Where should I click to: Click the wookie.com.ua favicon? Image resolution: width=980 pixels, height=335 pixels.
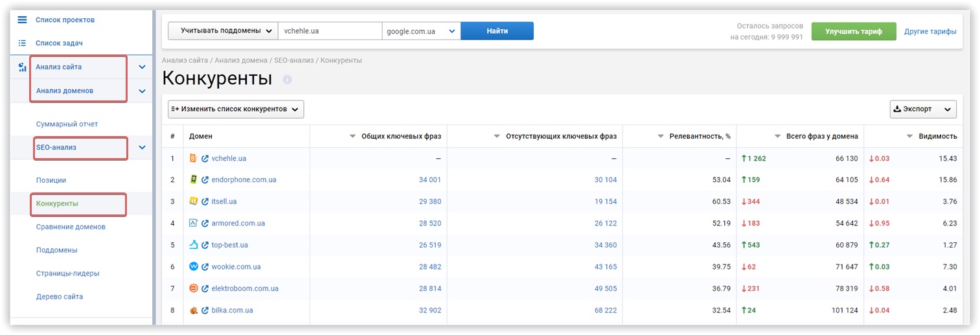point(193,266)
